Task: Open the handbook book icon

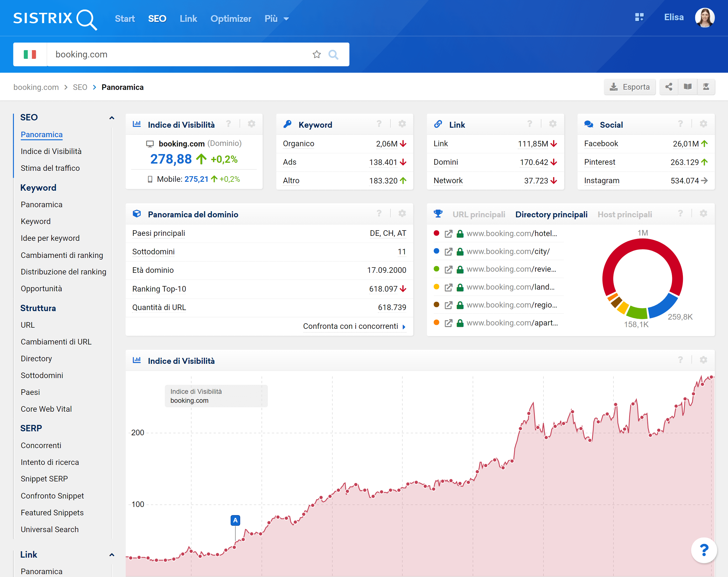Action: click(x=687, y=87)
